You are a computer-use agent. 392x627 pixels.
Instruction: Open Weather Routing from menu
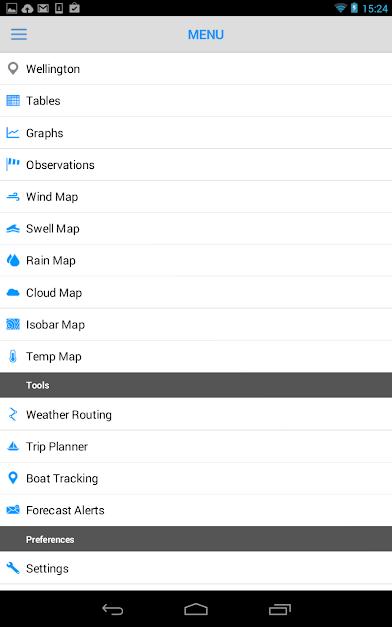tap(196, 414)
